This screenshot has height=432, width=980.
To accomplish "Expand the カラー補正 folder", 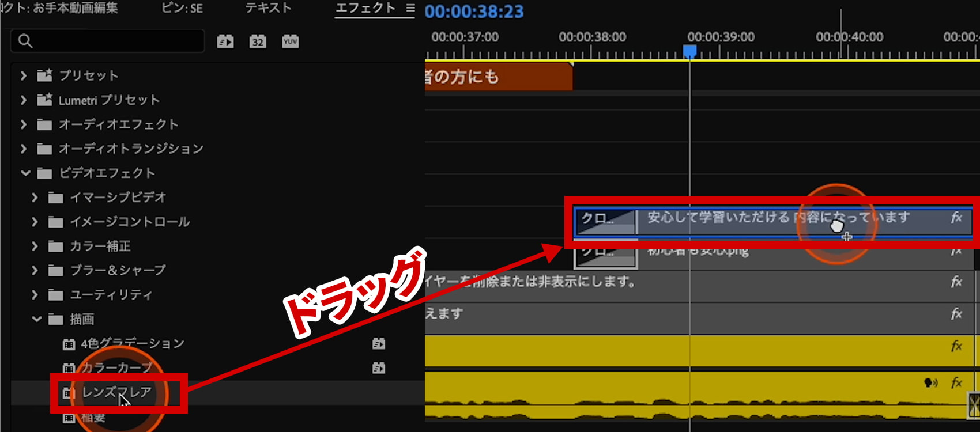I will 35,246.
